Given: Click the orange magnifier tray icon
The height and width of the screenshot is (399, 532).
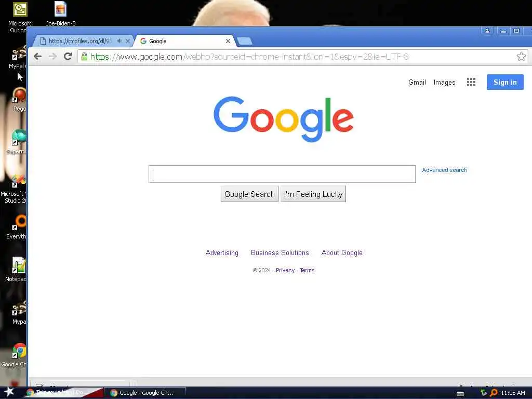Looking at the screenshot, I should tap(494, 393).
